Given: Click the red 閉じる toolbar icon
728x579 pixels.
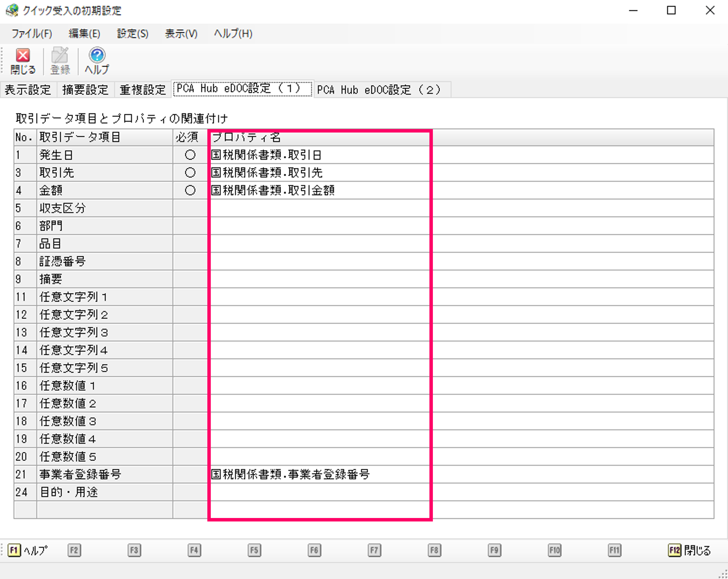Looking at the screenshot, I should [23, 56].
